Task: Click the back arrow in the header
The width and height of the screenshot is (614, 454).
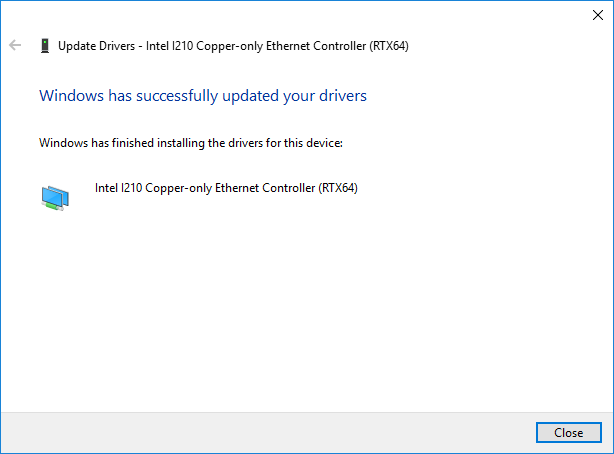Action: 15,46
